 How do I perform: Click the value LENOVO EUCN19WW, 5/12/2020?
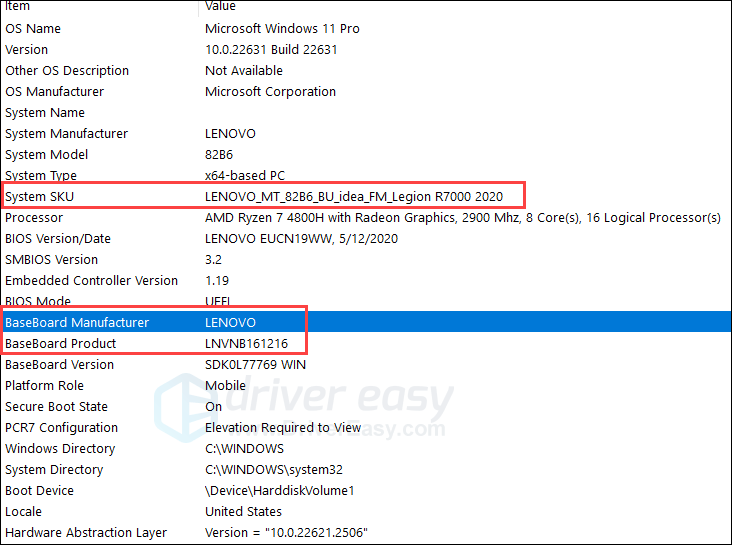(301, 239)
